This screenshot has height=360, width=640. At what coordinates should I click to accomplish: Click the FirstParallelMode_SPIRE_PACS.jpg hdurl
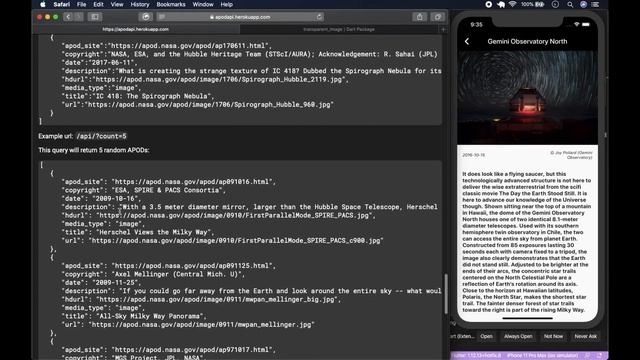pos(234,216)
